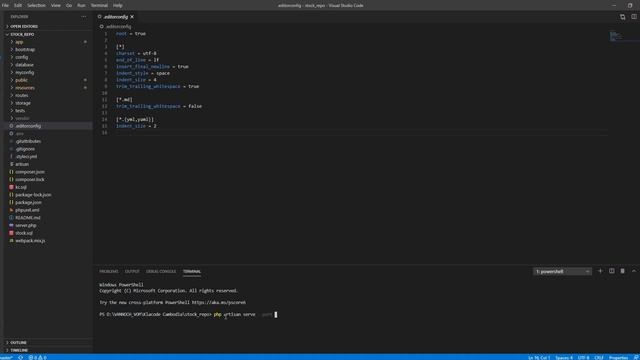Open composer.lock file
Image resolution: width=640 pixels, height=360 pixels.
coord(30,179)
